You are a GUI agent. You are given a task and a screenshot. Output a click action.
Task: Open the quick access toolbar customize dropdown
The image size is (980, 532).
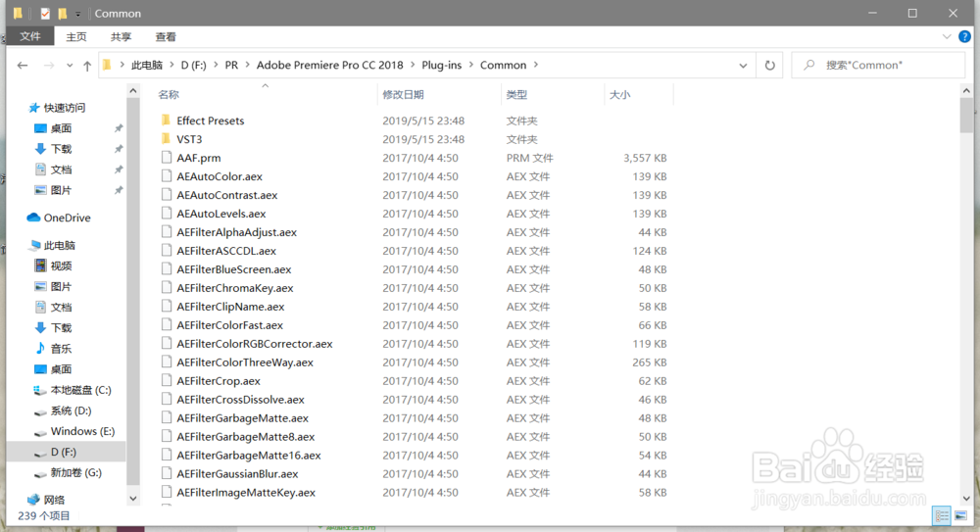click(78, 13)
